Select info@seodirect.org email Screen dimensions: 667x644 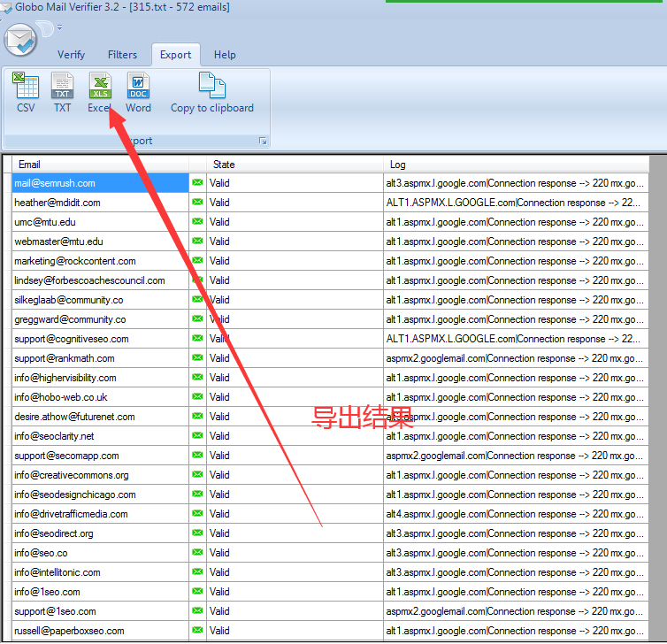[x=100, y=533]
